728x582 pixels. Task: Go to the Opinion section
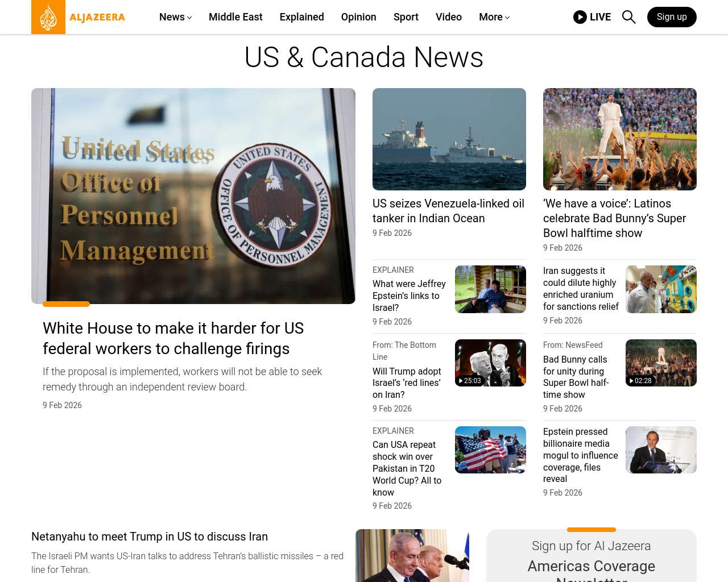(x=358, y=17)
